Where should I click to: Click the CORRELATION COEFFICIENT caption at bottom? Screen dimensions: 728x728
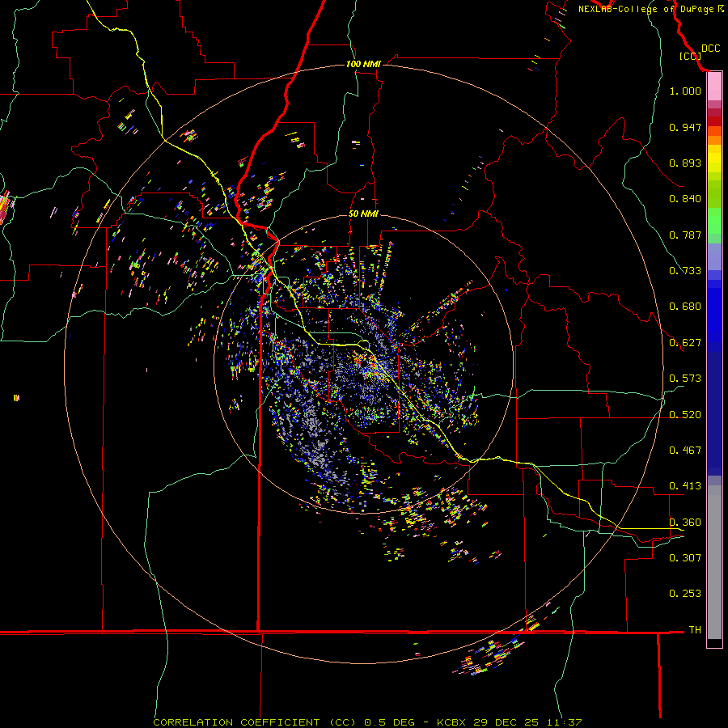[367, 722]
